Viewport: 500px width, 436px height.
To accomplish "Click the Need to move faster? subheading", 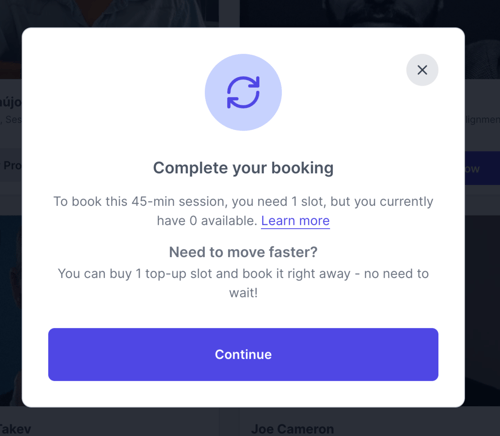I will (x=243, y=252).
